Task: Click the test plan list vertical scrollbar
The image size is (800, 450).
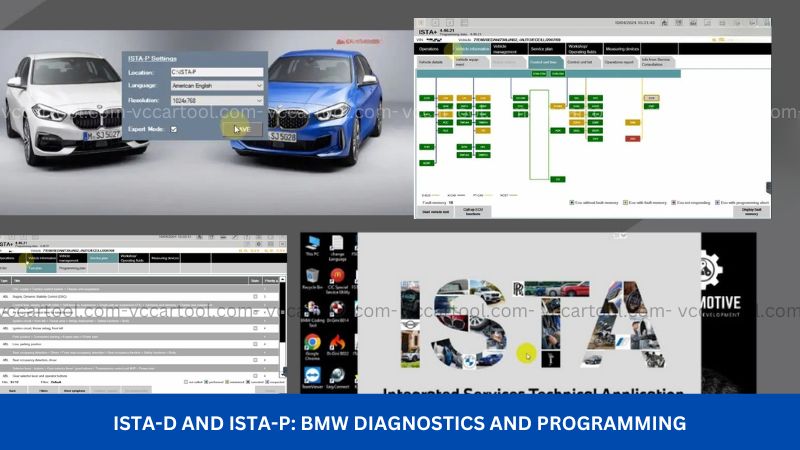Action: tap(282, 327)
